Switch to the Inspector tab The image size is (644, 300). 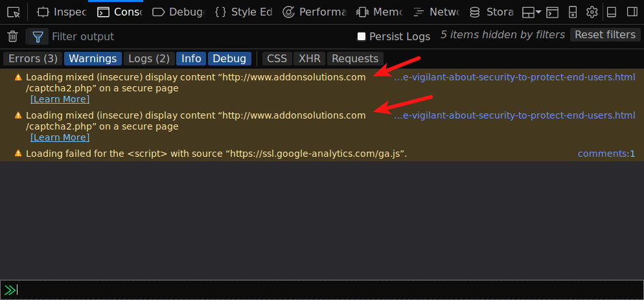62,12
